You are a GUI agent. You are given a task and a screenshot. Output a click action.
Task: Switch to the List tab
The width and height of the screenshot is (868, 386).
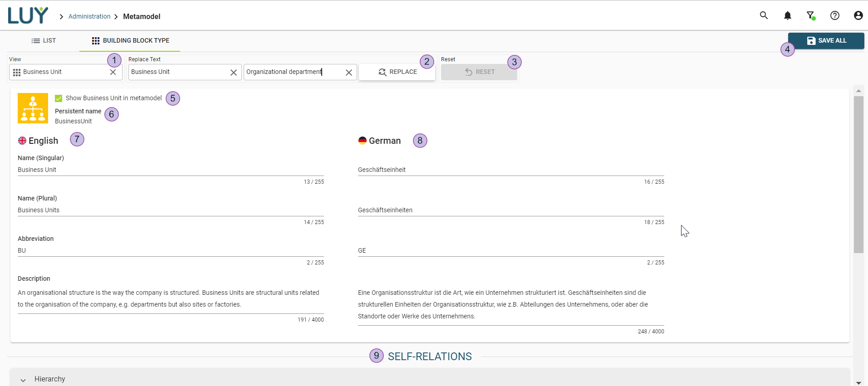coord(44,41)
